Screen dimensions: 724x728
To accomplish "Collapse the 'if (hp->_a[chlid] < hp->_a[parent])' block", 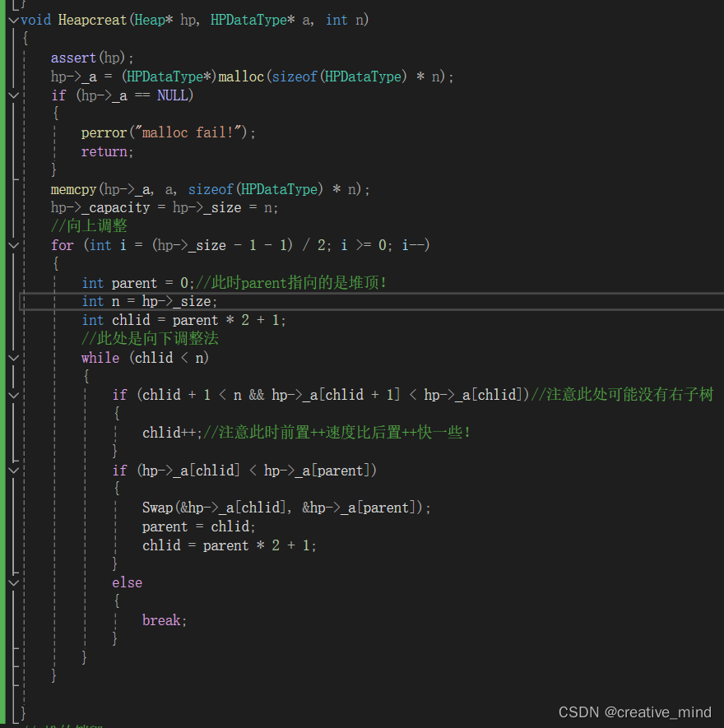I will [x=13, y=471].
